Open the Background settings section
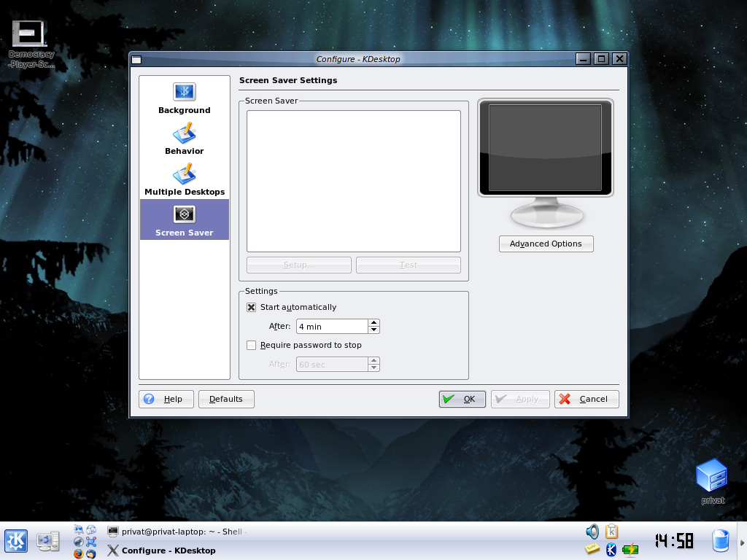The height and width of the screenshot is (560, 747). point(184,98)
